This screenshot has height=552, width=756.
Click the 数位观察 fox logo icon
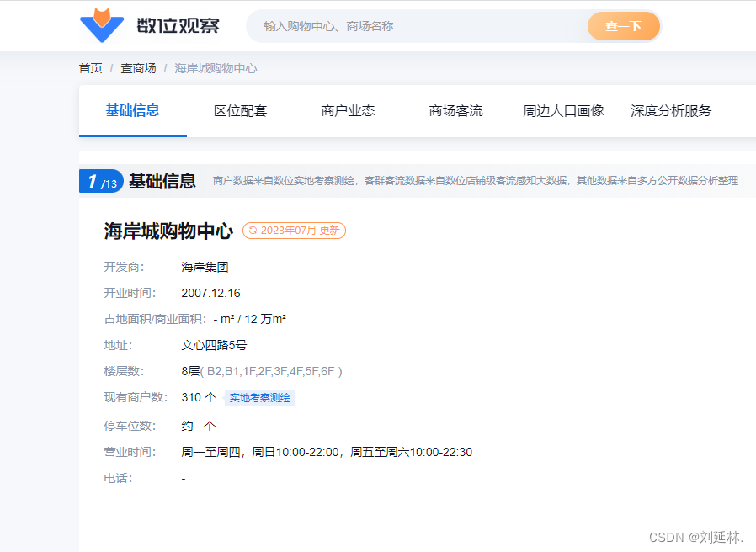pos(102,25)
